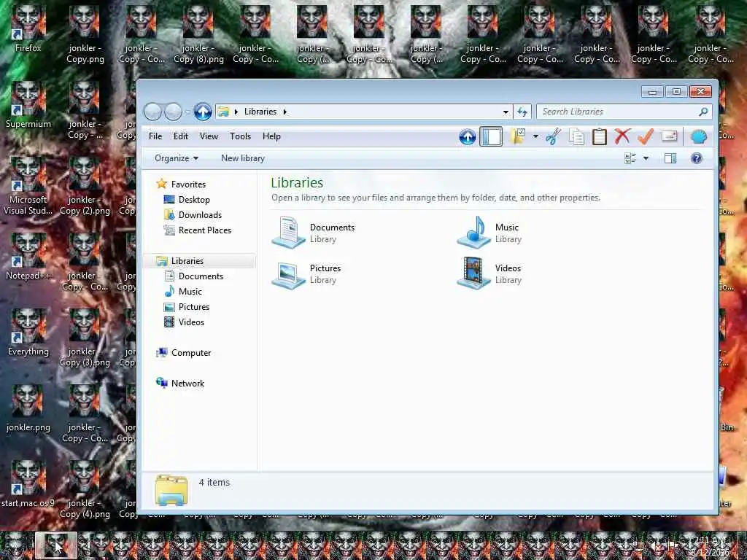Click the Refresh button next to address bar
Screen dimensions: 747x560
coord(522,112)
